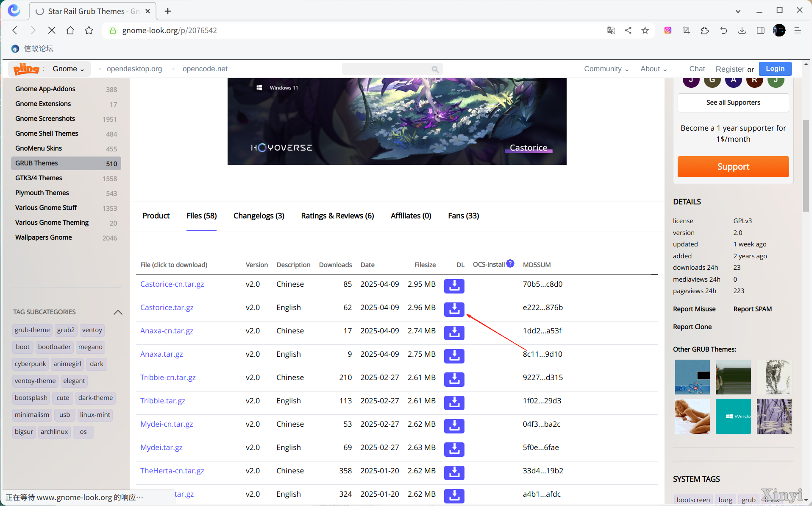Image resolution: width=812 pixels, height=506 pixels.
Task: Click DL icon for Mydei.tar.gz
Action: pos(454,449)
